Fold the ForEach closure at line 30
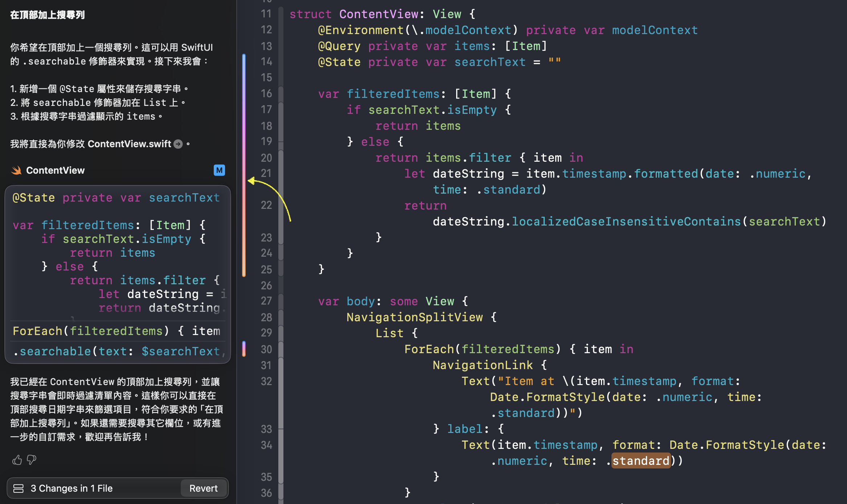The height and width of the screenshot is (504, 847). [x=281, y=349]
